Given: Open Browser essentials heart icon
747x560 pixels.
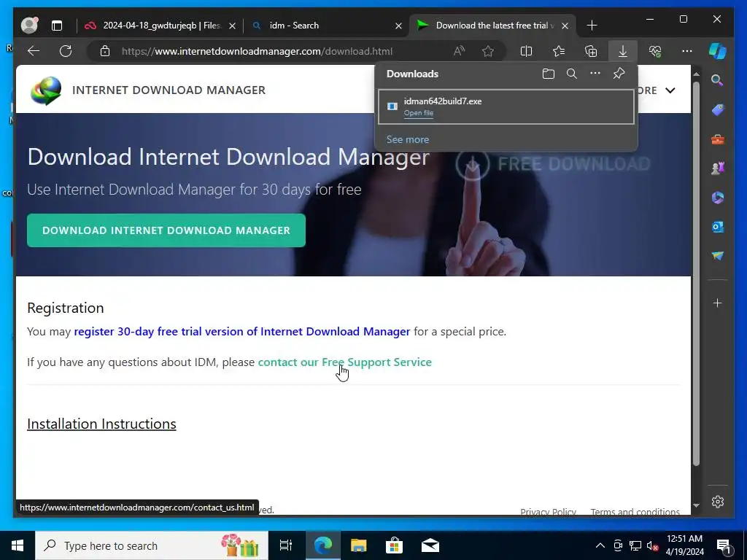Looking at the screenshot, I should pyautogui.click(x=655, y=51).
